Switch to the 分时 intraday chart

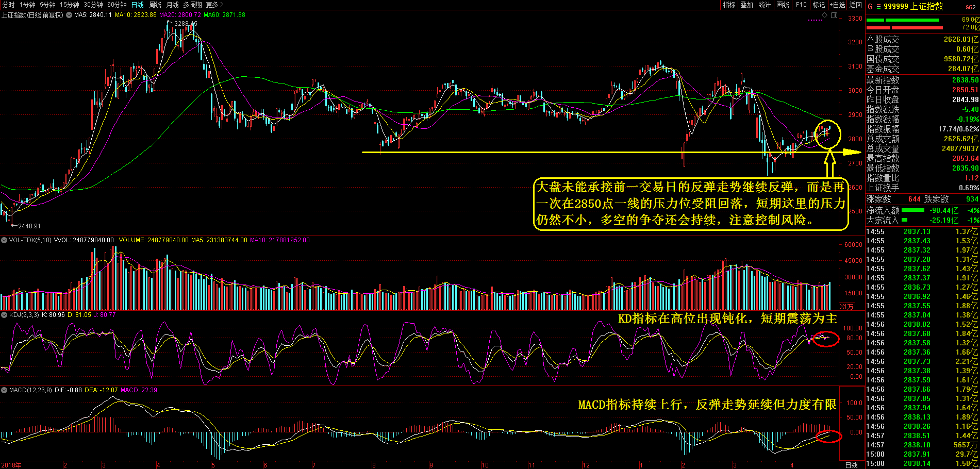pos(9,5)
